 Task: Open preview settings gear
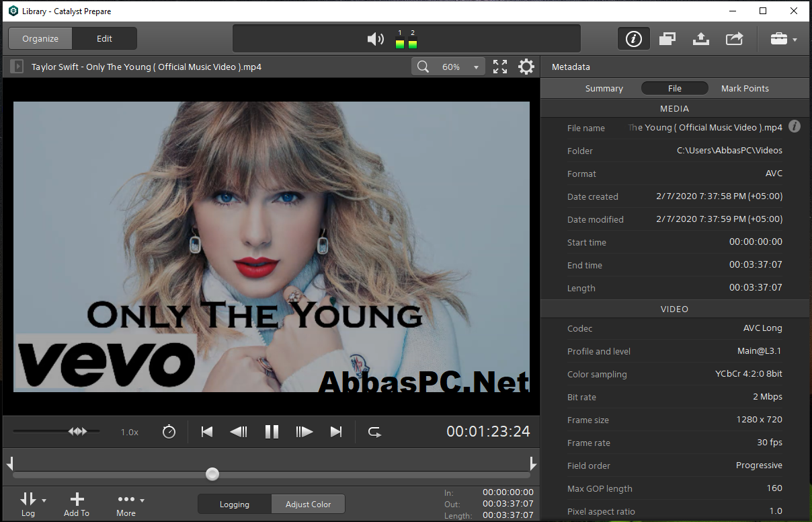pos(526,67)
